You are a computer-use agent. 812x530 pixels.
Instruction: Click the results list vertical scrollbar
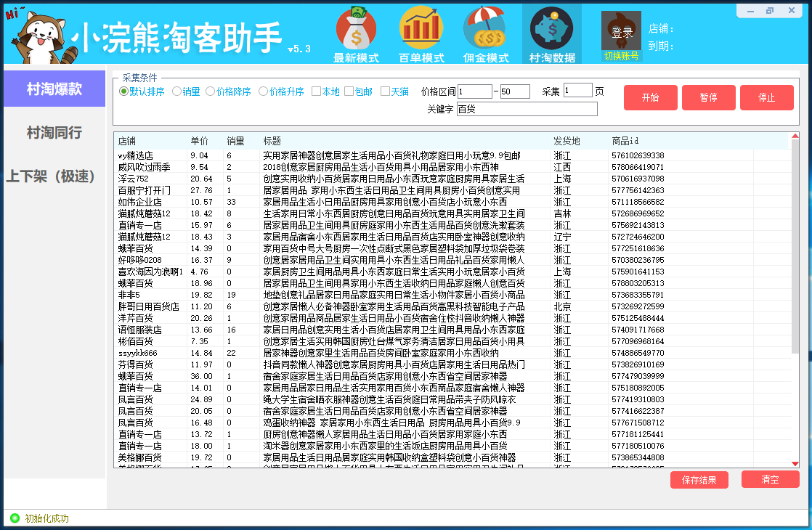click(x=795, y=290)
